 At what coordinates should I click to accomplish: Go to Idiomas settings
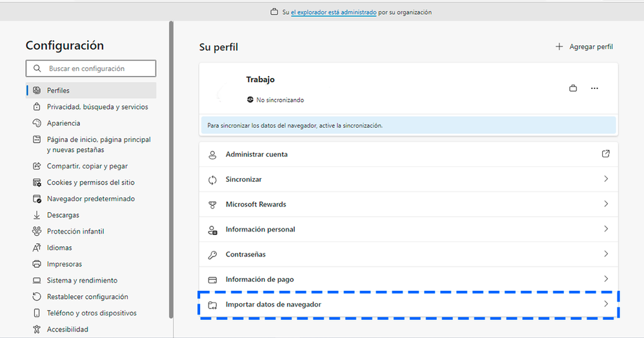click(91, 248)
